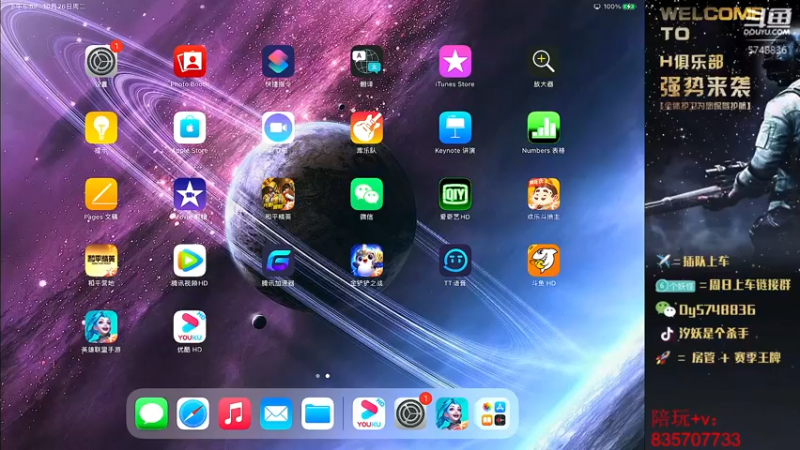
Task: Open the iTunes Store app
Action: tap(455, 62)
